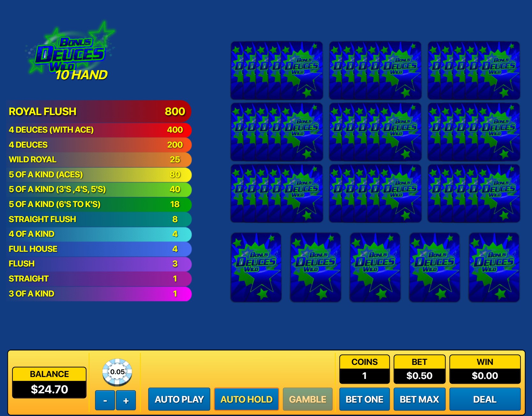Select the first card in main hand
532x416 pixels.
coord(256,267)
